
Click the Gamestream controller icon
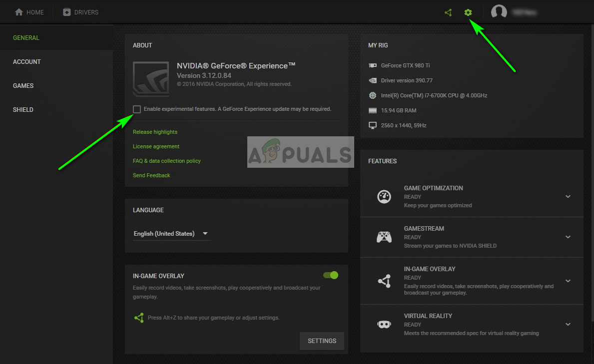[x=384, y=237]
